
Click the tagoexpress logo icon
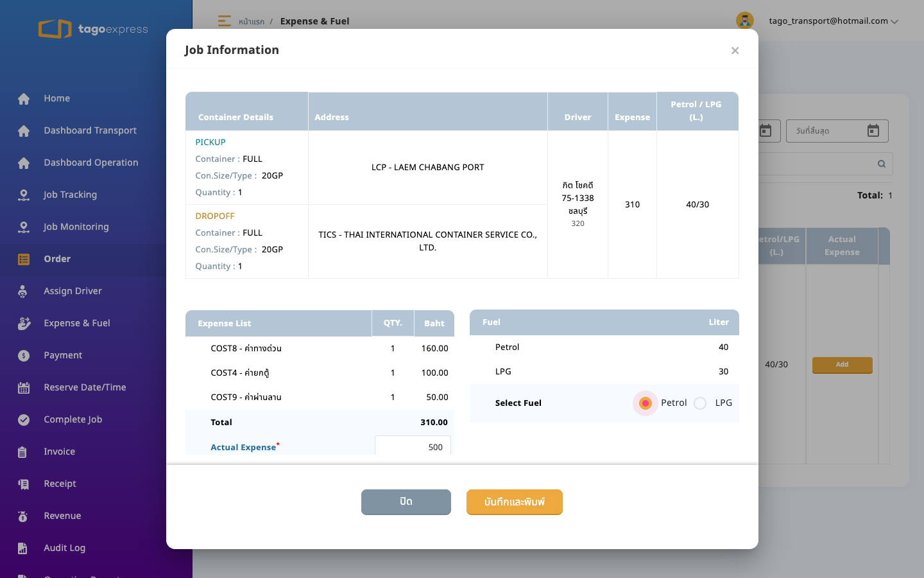55,29
